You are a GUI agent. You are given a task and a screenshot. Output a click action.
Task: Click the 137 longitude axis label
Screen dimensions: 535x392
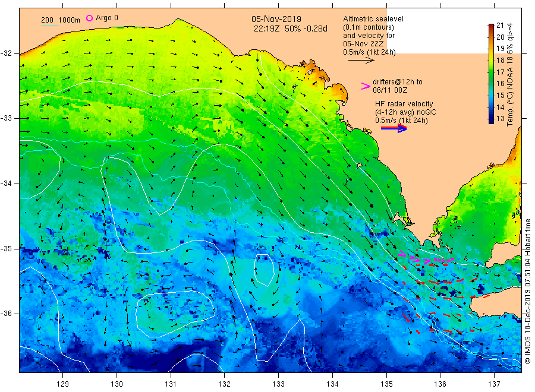click(495, 384)
